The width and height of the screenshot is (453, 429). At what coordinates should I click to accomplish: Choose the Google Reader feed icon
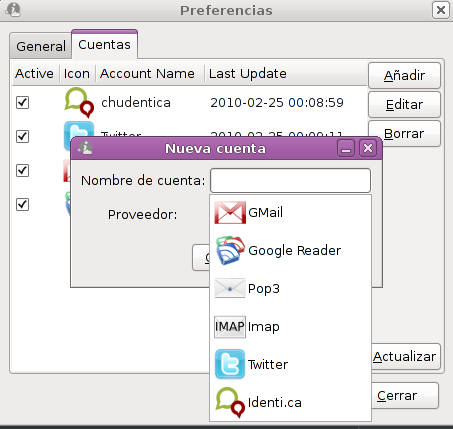click(230, 250)
